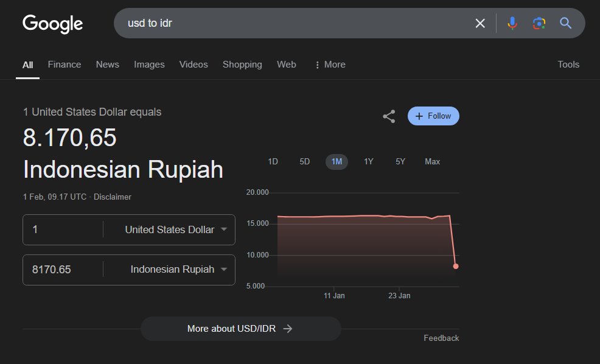Click the '1 Feb, 09.17 UTC' timestamp
The width and height of the screenshot is (600, 364).
tap(55, 197)
